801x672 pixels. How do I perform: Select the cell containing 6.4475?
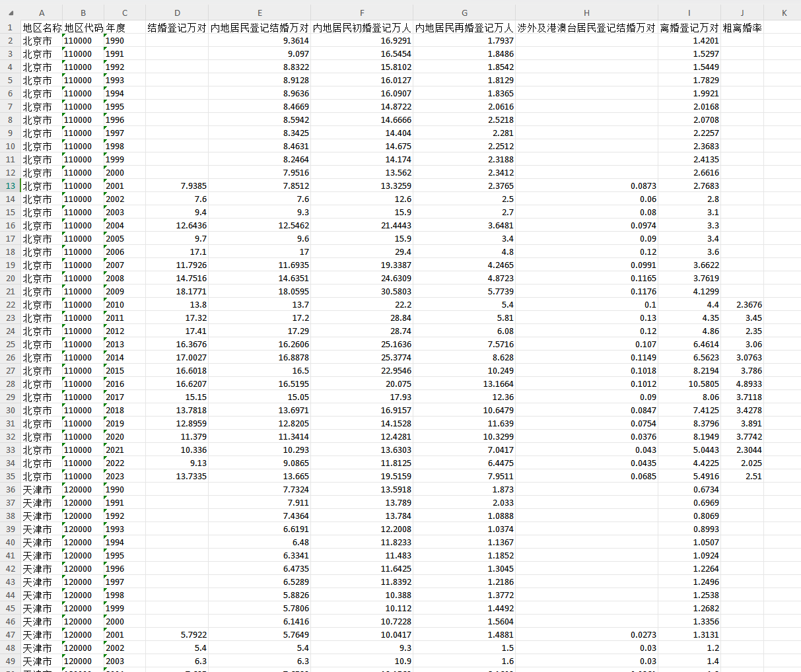point(464,463)
